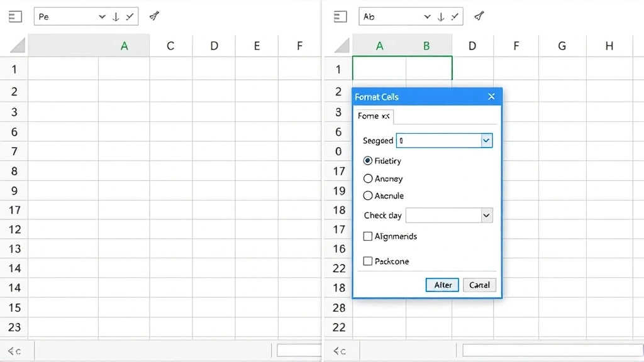This screenshot has width=644, height=362.
Task: Click the Cancel button in the dialog
Action: (479, 285)
